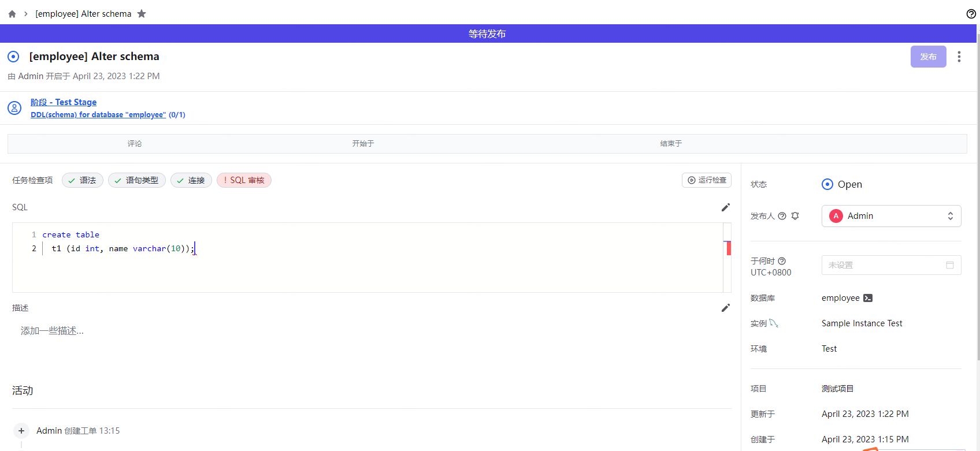Click the 结束于 column header
The height and width of the screenshot is (451, 980).
click(x=671, y=144)
